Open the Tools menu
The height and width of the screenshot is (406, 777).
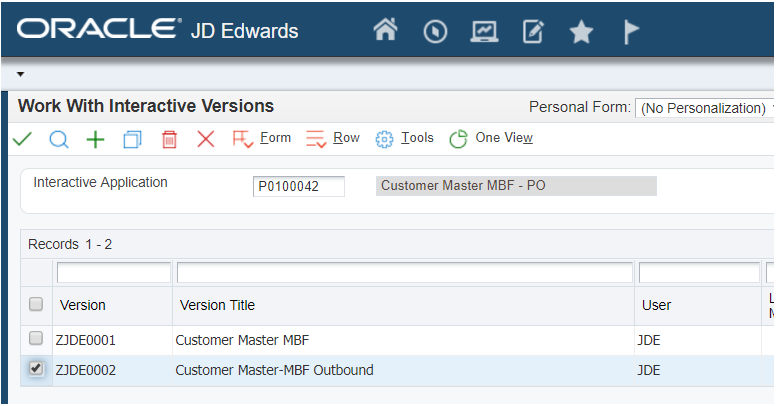point(417,137)
